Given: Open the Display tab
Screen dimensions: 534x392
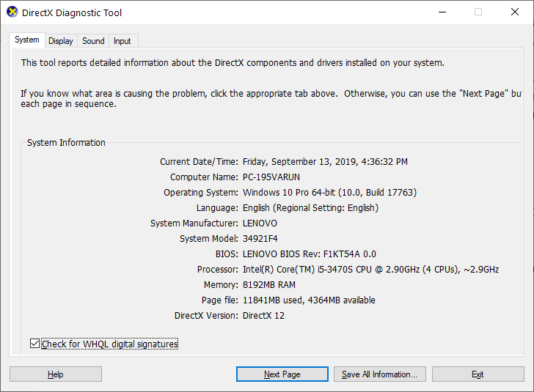Looking at the screenshot, I should tap(61, 41).
